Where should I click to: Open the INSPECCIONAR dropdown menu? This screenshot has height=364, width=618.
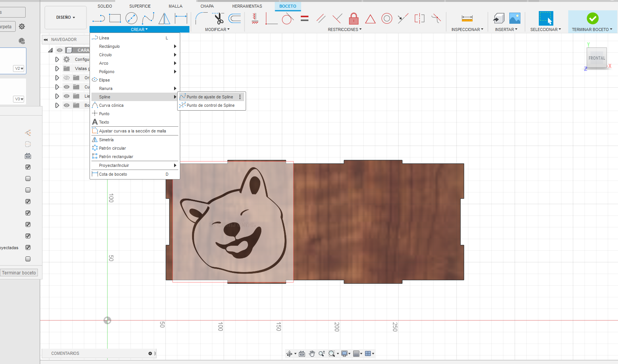point(467,29)
